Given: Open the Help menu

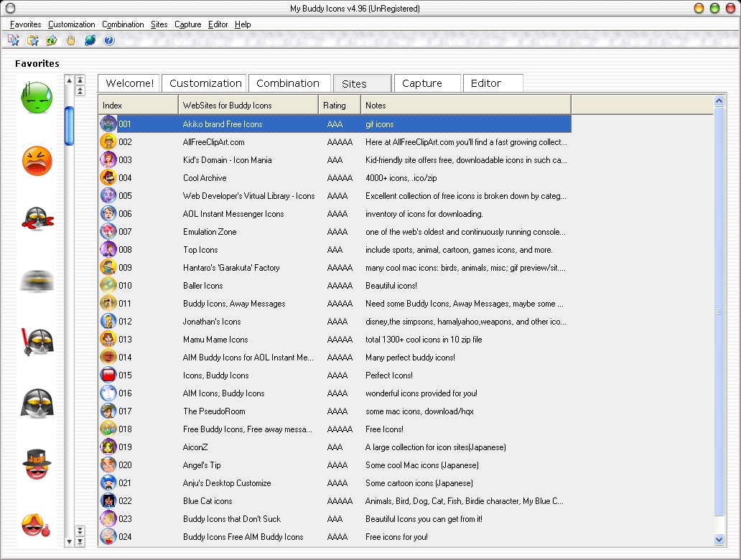Looking at the screenshot, I should 243,24.
